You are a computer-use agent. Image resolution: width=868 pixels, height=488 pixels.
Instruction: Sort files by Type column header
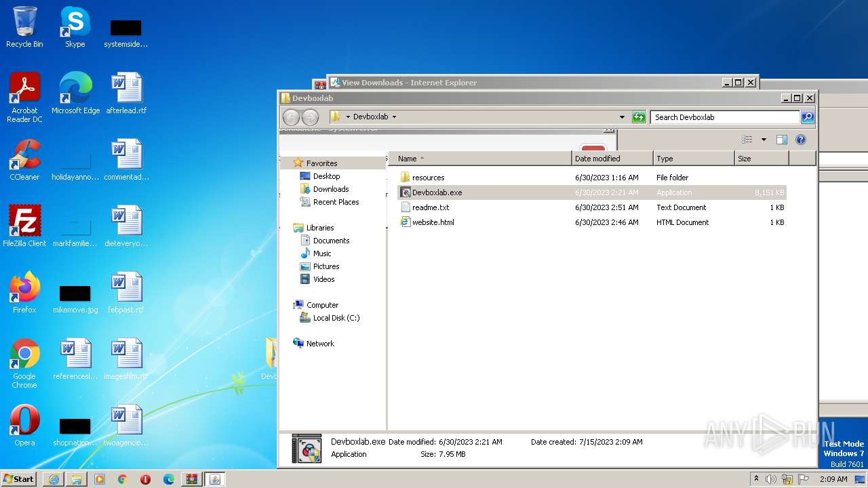[694, 159]
